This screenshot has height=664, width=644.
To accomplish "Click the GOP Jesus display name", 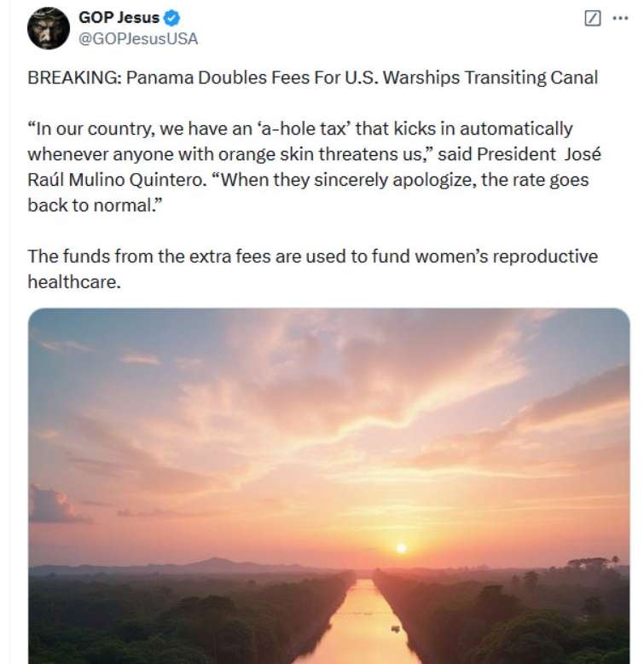I will (x=119, y=18).
